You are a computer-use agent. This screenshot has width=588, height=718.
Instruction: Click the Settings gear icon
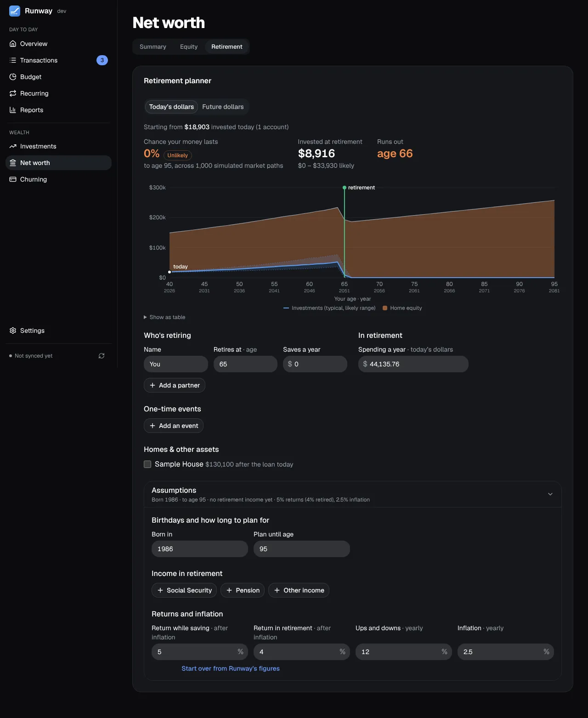[x=13, y=331]
